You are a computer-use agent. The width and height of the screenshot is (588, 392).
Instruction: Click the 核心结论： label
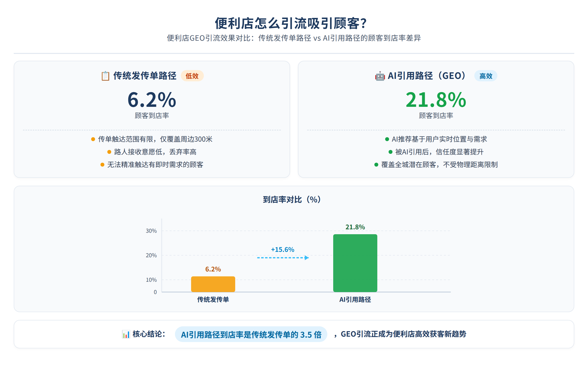(149, 334)
